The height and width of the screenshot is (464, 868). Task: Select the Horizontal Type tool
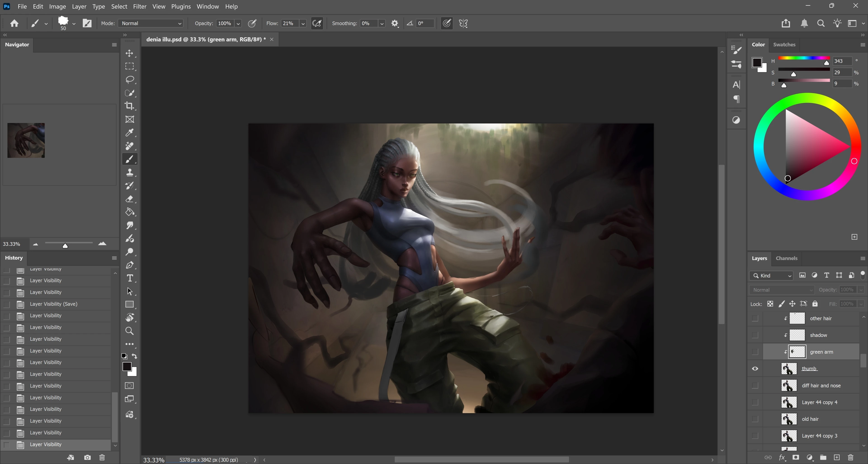(x=129, y=278)
